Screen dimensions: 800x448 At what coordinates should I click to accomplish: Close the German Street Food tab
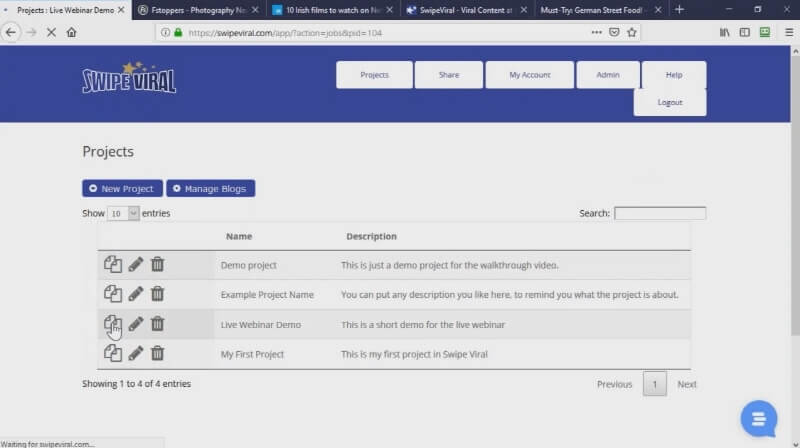pyautogui.click(x=658, y=10)
